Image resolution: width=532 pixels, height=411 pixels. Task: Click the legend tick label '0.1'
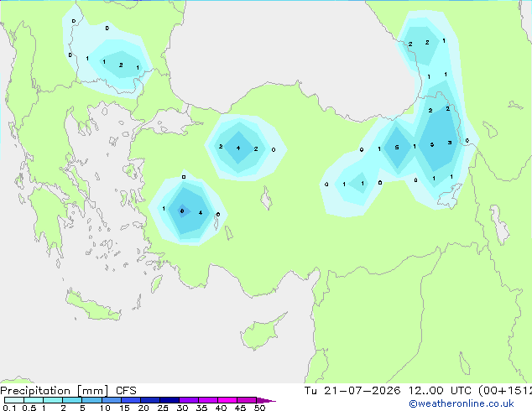[9, 408]
